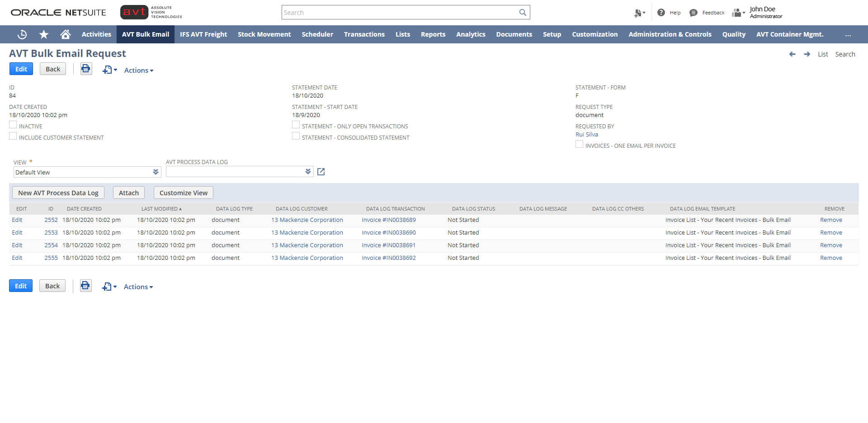Open Invoice #IN0038689 link
868x423 pixels.
click(388, 220)
